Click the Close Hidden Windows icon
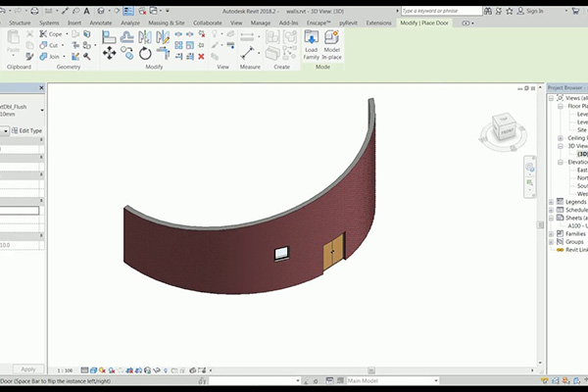Image resolution: width=588 pixels, height=392 pixels. click(x=142, y=11)
